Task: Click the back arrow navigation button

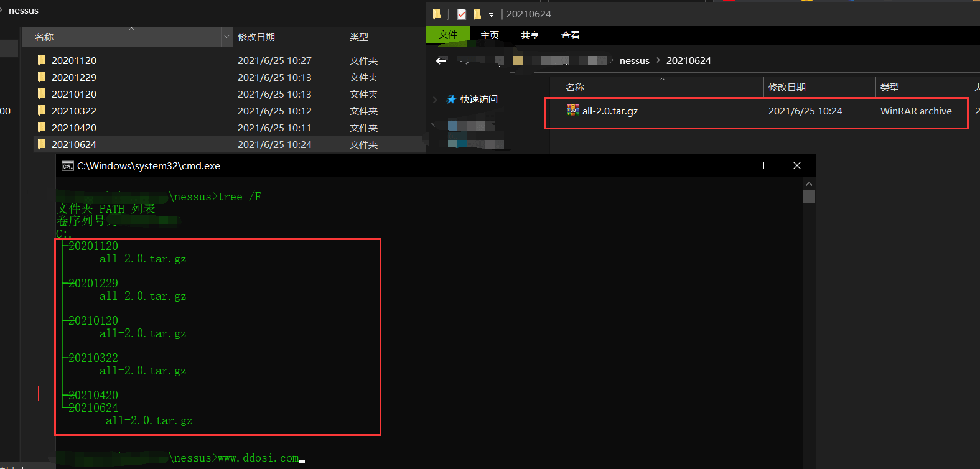Action: coord(441,61)
